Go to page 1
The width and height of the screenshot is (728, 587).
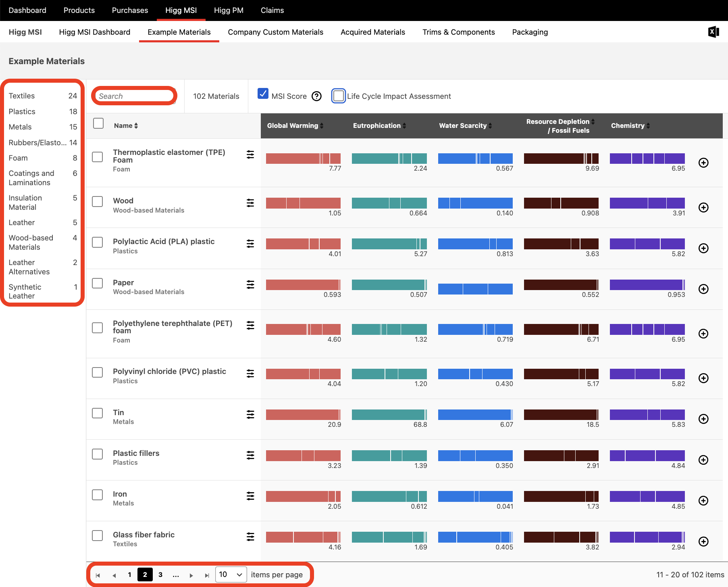pyautogui.click(x=129, y=574)
